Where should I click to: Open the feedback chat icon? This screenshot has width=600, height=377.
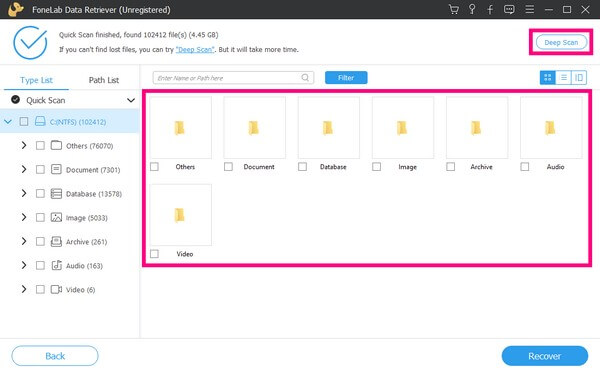coord(509,9)
